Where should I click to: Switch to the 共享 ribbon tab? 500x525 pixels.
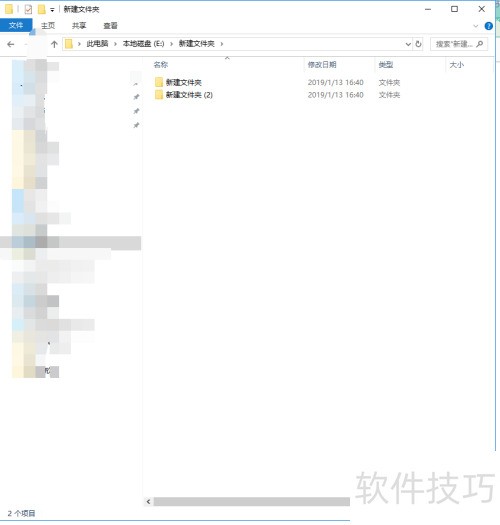(79, 26)
